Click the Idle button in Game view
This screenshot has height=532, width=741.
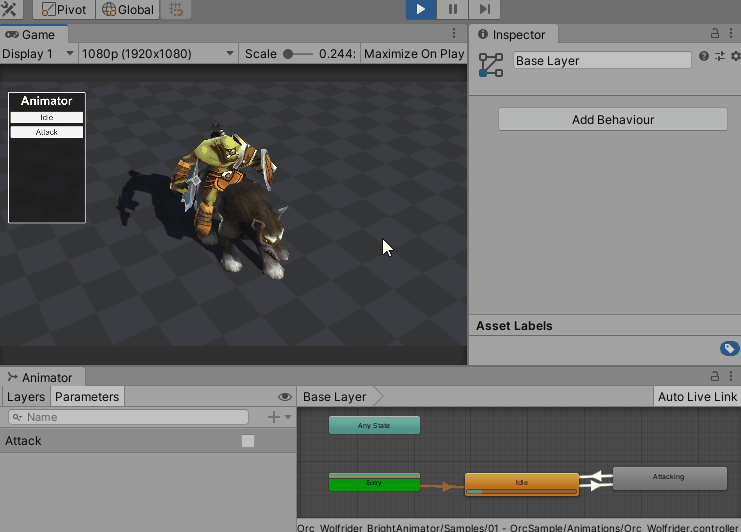tap(47, 117)
